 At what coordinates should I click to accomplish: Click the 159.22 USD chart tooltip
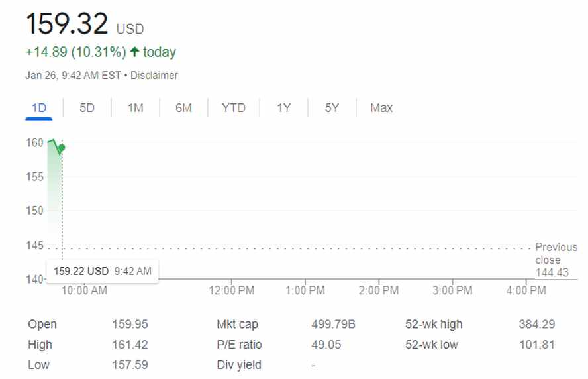pyautogui.click(x=103, y=271)
